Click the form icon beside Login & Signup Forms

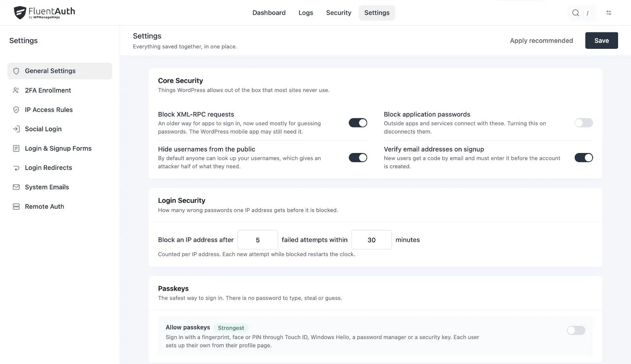[16, 148]
